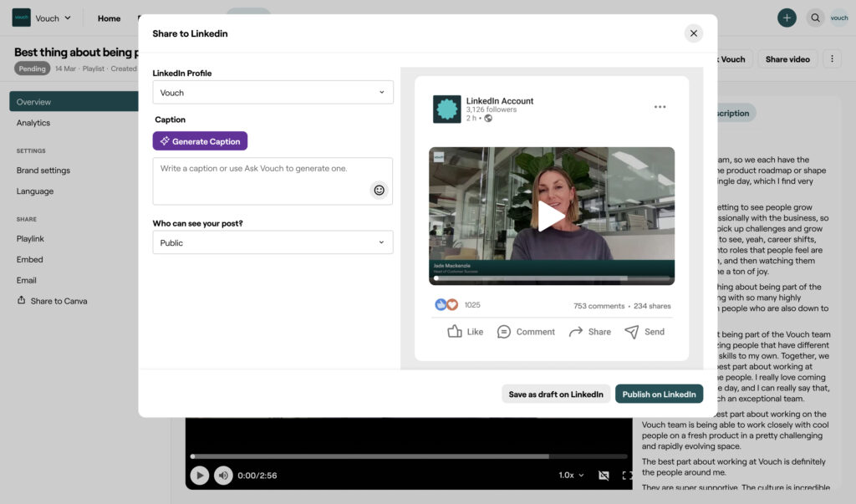This screenshot has width=856, height=504.
Task: Click the Send paper-plane icon in preview
Action: pos(632,332)
